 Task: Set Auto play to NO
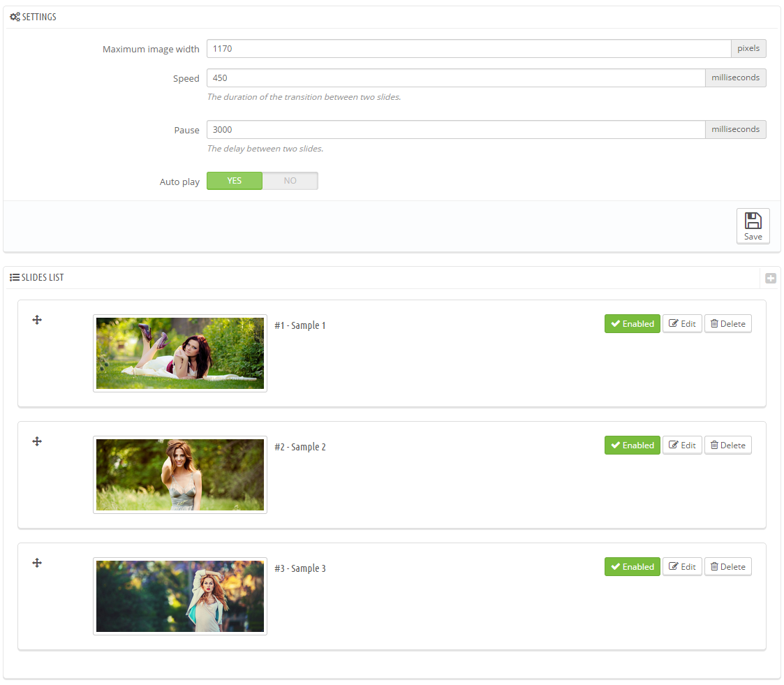point(290,181)
